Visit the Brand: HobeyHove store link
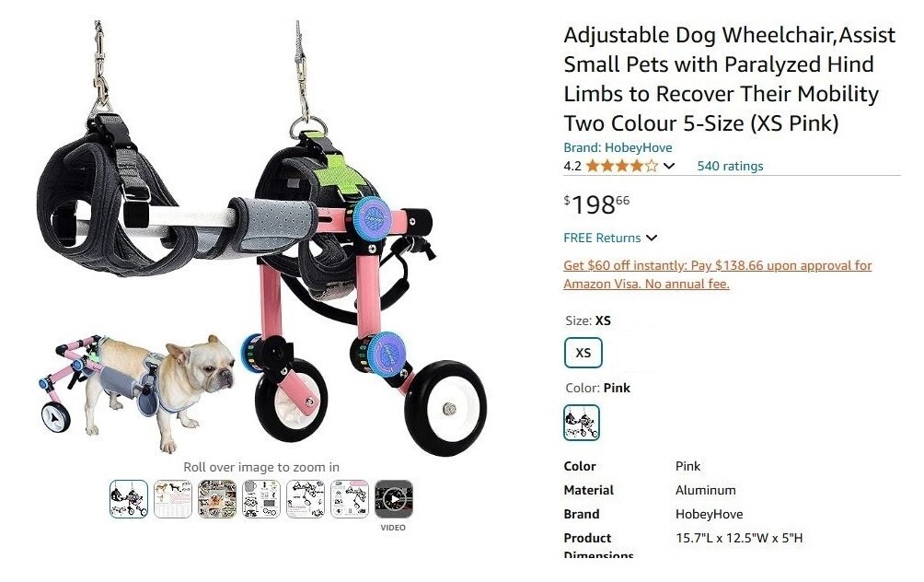924x582 pixels. [x=618, y=147]
